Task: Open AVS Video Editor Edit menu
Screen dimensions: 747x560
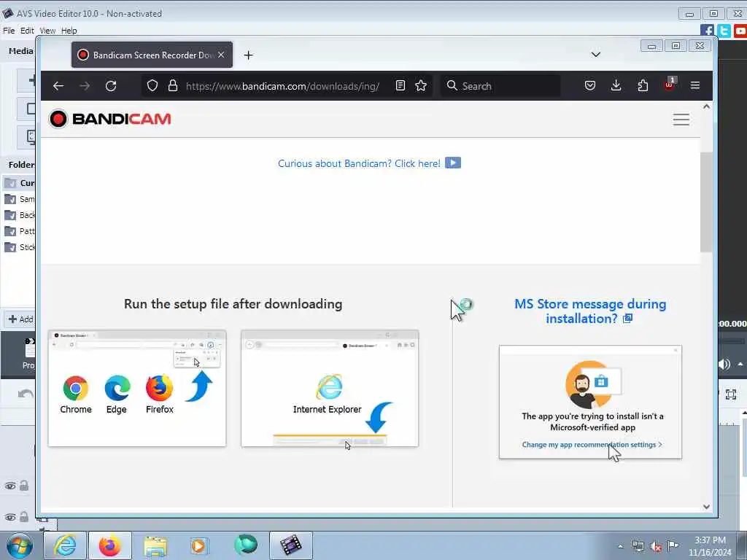Action: click(x=27, y=31)
